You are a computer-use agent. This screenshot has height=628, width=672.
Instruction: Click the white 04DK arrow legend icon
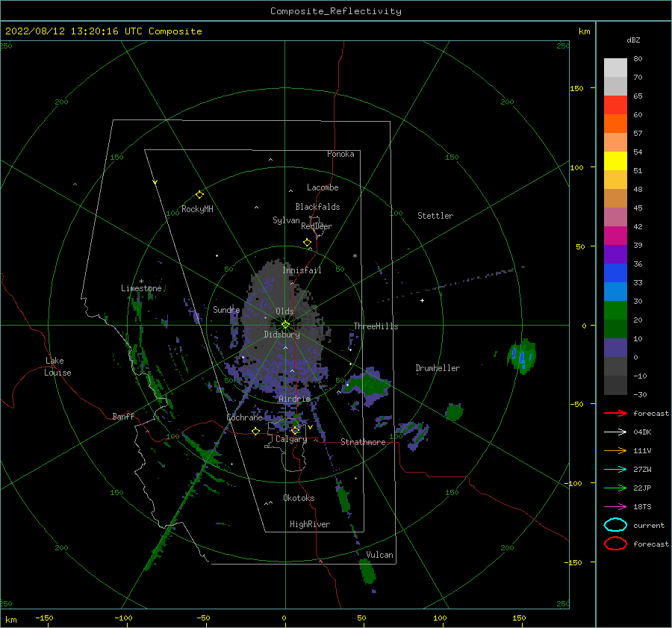tap(615, 432)
